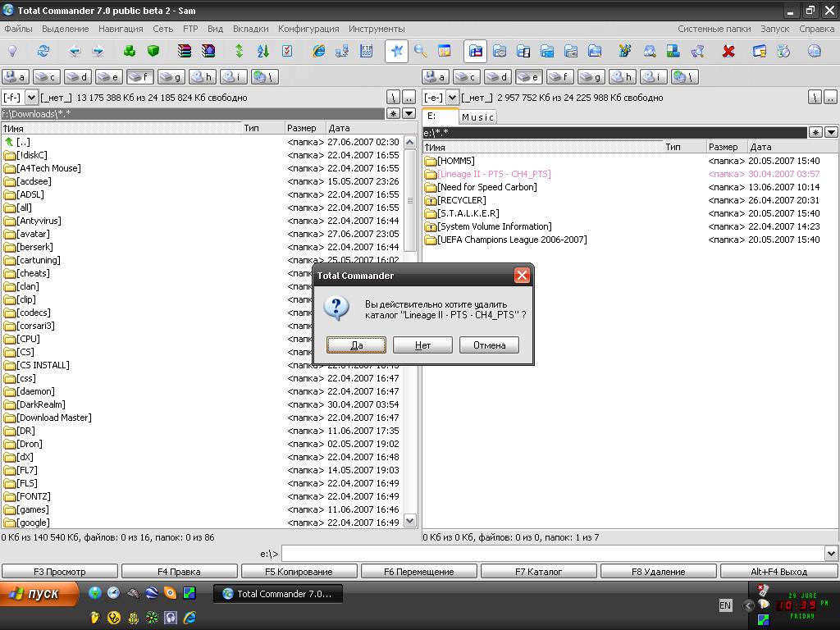The height and width of the screenshot is (630, 840).
Task: Open the Инструменты menu
Action: [377, 29]
